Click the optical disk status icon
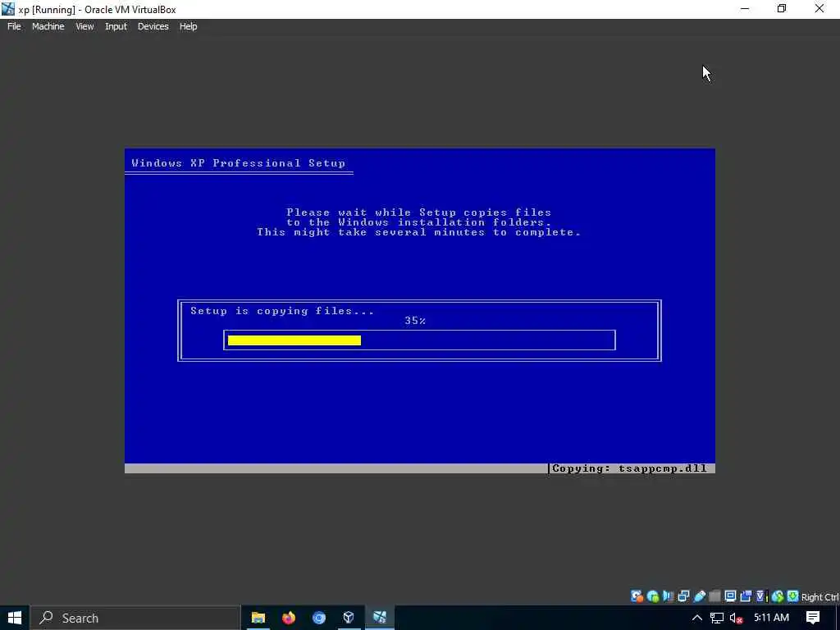The image size is (840, 630). tap(652, 596)
